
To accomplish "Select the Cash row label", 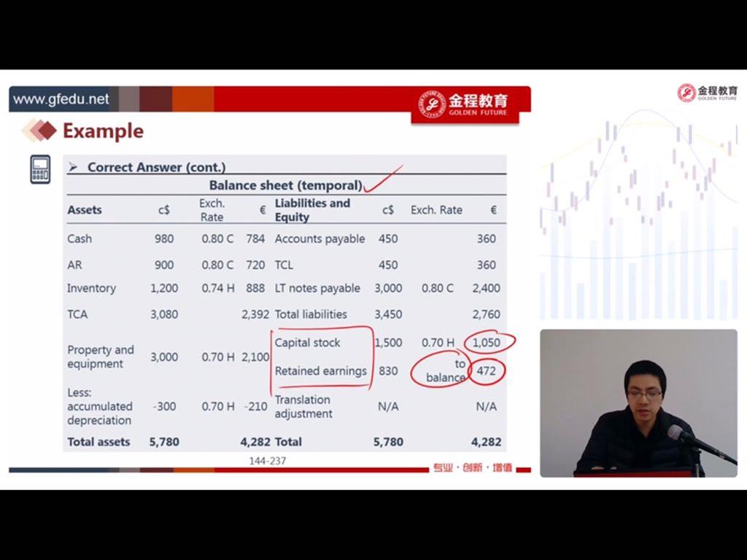I will click(79, 238).
